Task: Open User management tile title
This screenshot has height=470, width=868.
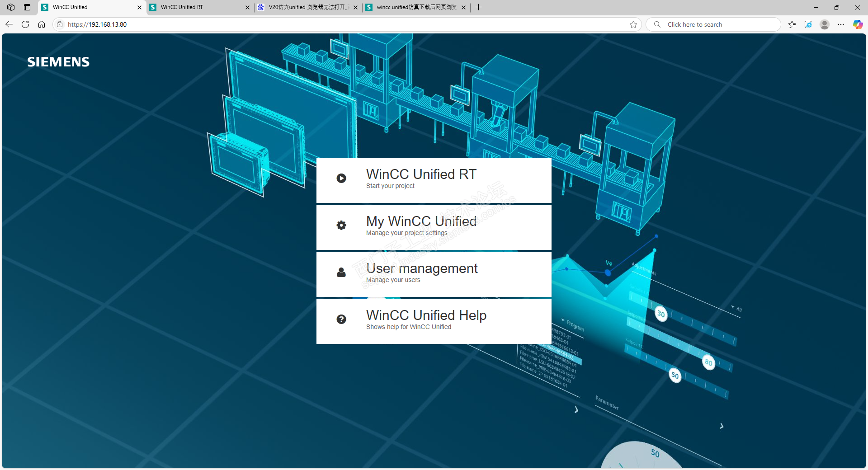Action: 422,268
